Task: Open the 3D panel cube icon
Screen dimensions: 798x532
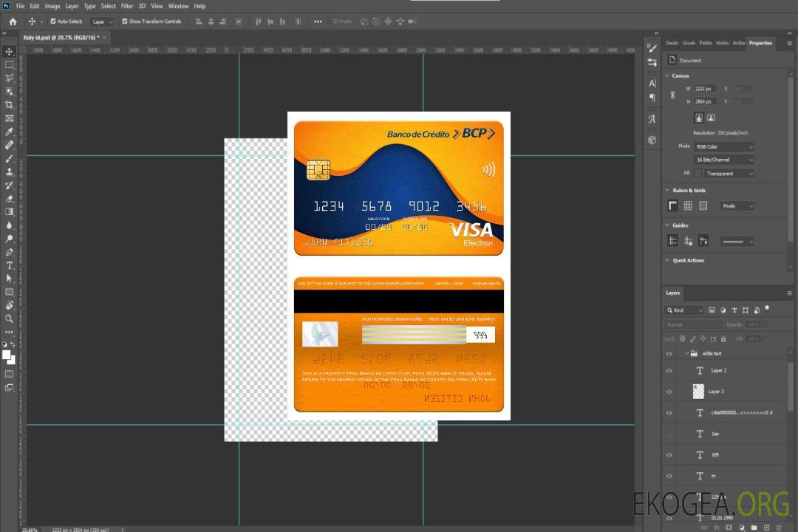Action: click(652, 140)
